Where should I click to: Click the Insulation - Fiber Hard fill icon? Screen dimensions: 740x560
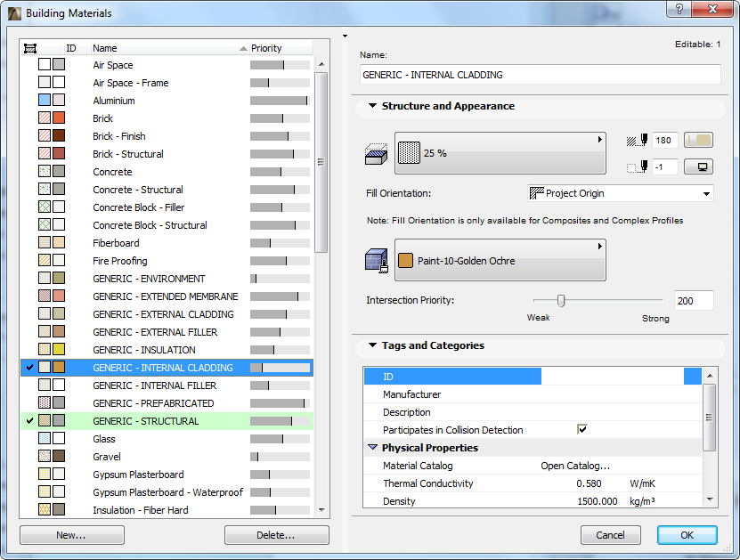click(45, 509)
